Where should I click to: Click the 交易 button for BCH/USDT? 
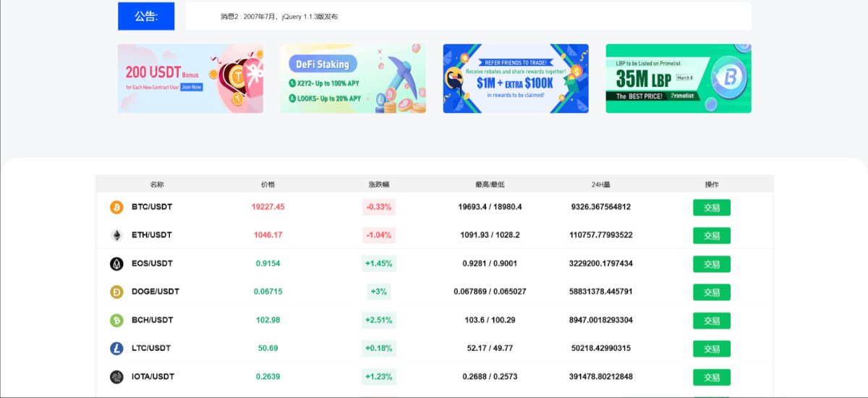coord(712,320)
